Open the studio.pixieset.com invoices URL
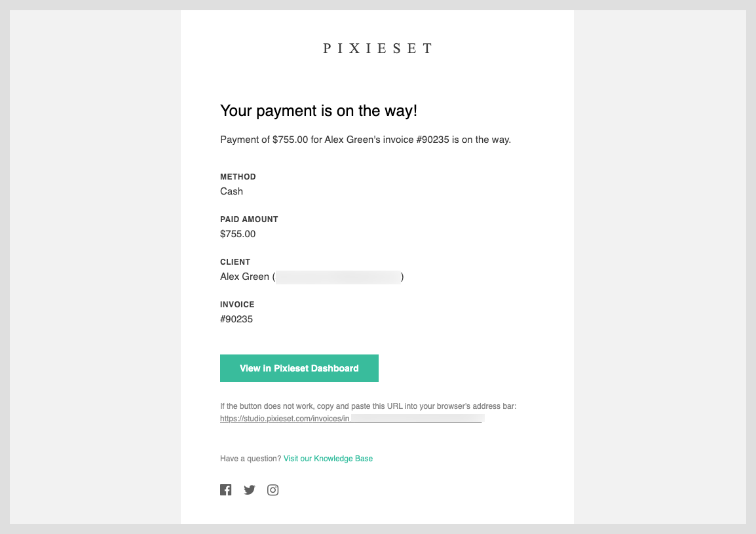756x534 pixels. 352,418
